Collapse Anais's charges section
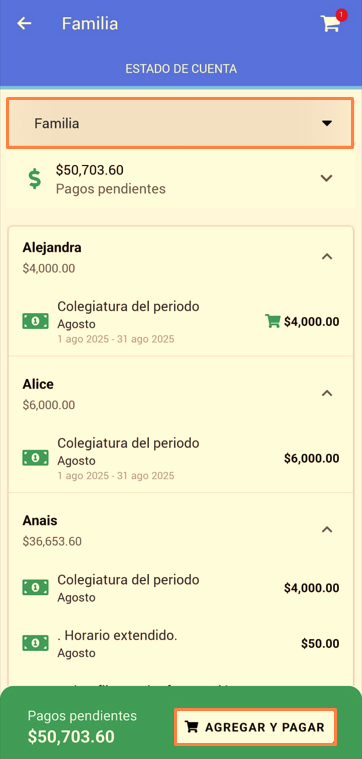This screenshot has width=362, height=759. [327, 530]
